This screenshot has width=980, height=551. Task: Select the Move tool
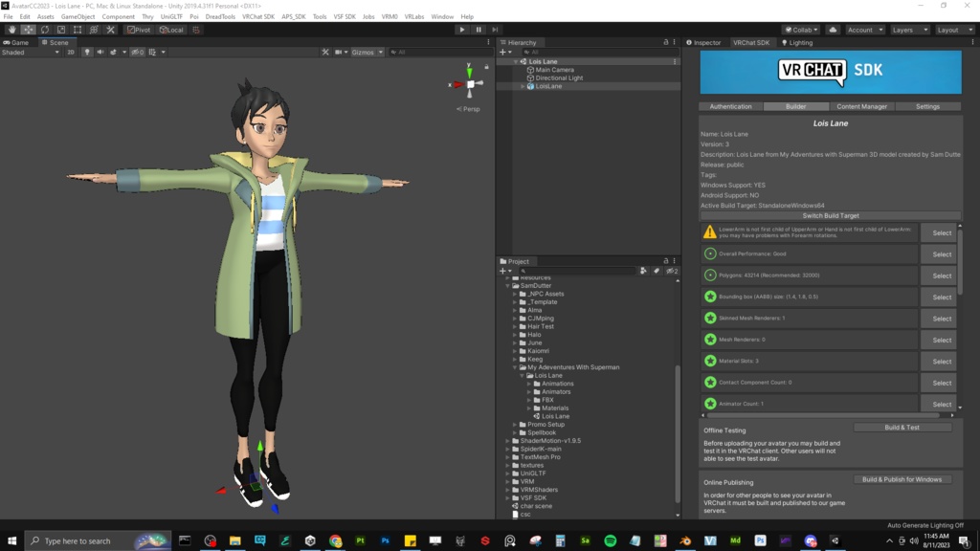(x=27, y=30)
